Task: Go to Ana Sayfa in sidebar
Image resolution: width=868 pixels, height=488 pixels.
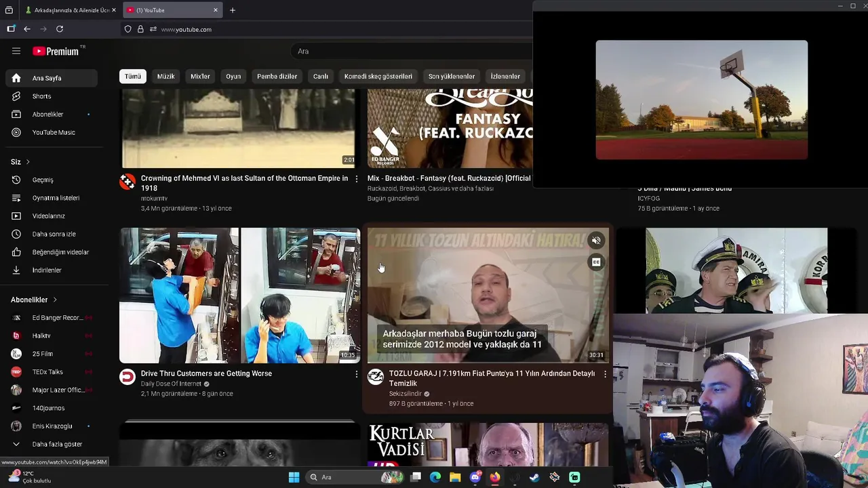Action: tap(52, 78)
